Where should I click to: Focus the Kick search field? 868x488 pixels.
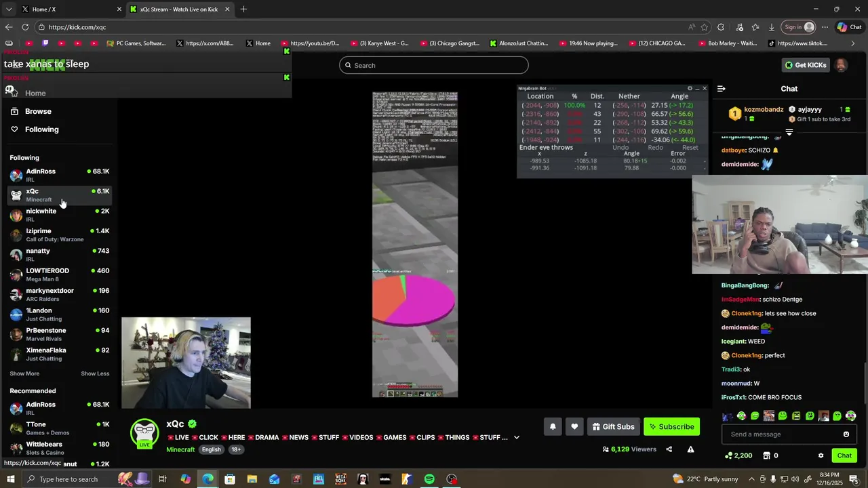coord(434,65)
